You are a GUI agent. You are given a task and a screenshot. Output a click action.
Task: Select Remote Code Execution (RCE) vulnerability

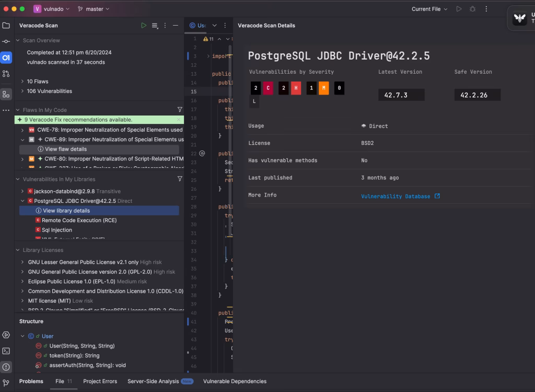click(76, 220)
